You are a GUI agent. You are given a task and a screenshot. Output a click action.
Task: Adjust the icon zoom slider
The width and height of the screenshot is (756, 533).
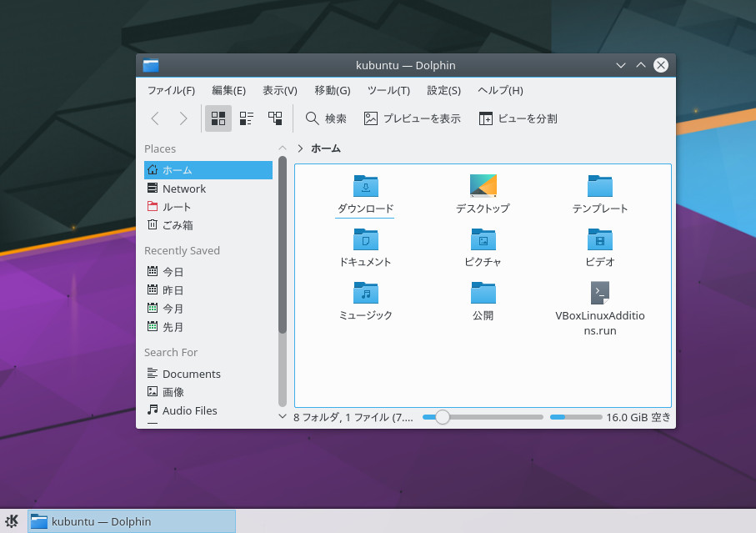coord(442,416)
